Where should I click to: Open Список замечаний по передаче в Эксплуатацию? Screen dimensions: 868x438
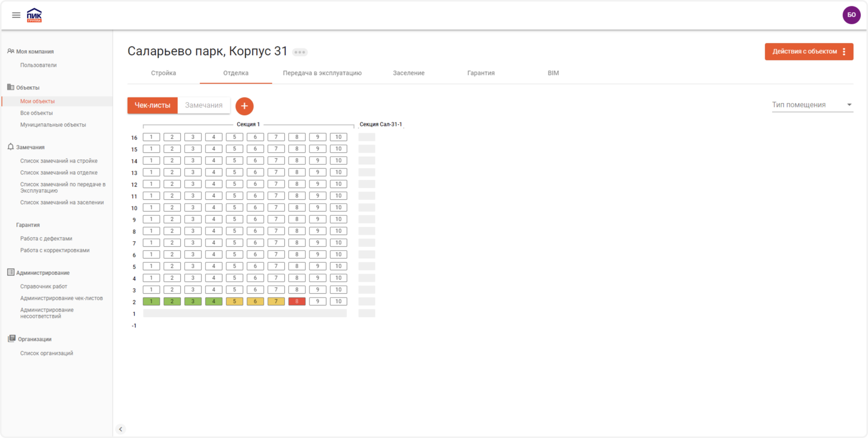click(63, 187)
